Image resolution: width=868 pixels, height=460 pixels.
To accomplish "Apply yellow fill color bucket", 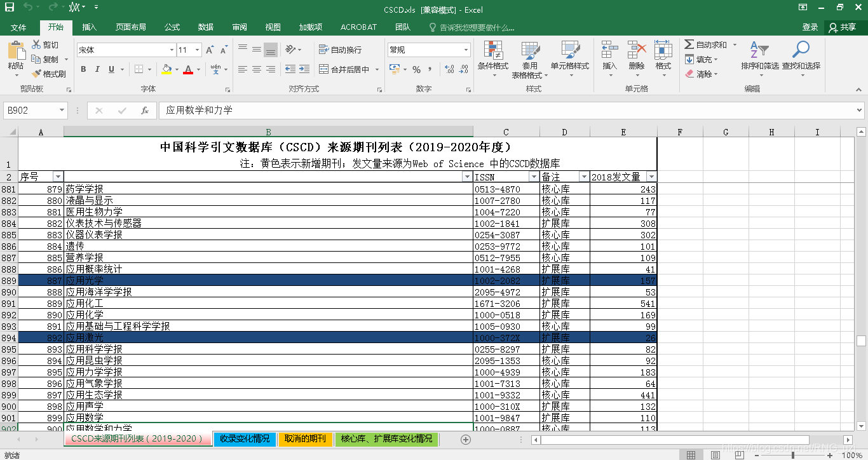I will coord(166,69).
